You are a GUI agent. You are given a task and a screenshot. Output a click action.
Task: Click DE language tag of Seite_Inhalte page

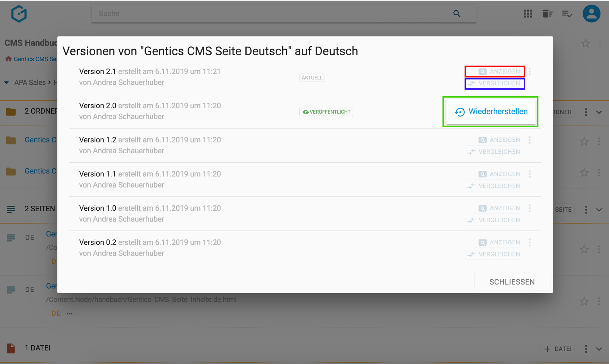(56, 314)
